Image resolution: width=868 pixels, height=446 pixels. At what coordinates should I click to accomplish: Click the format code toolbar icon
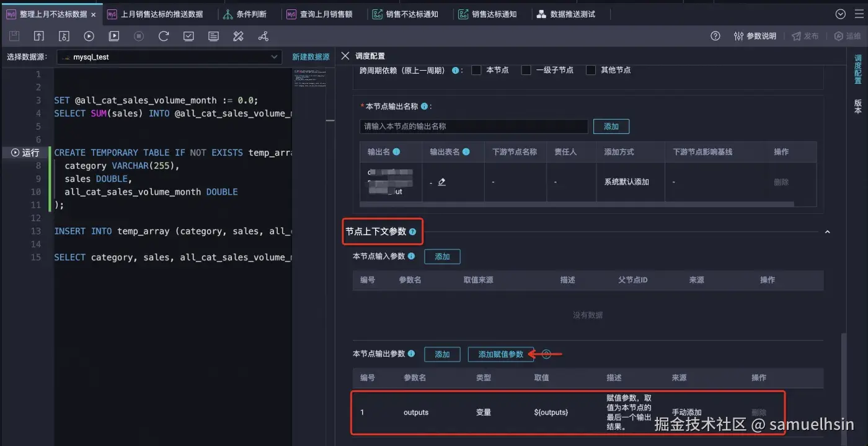tap(213, 37)
